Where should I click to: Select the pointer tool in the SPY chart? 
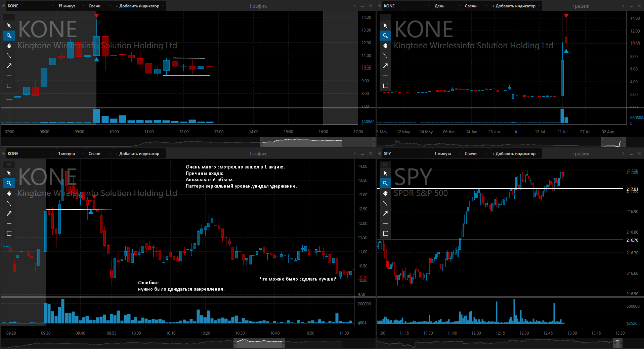pyautogui.click(x=385, y=173)
